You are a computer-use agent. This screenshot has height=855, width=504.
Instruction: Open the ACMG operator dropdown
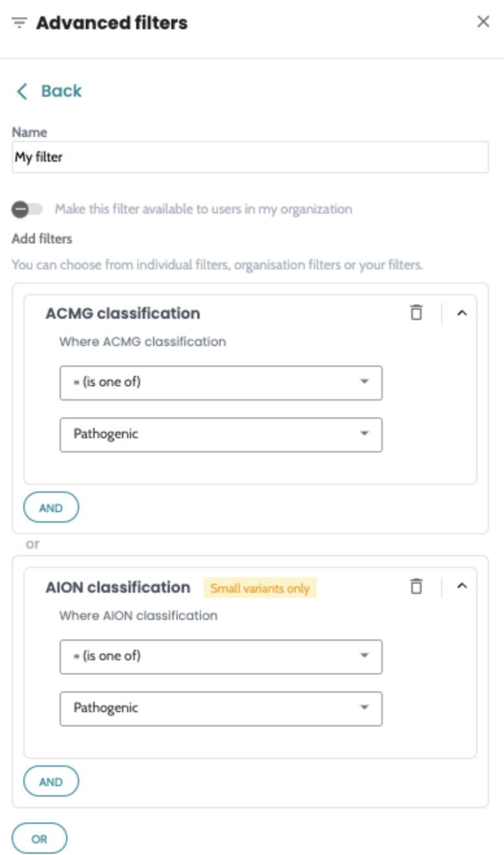pos(221,382)
